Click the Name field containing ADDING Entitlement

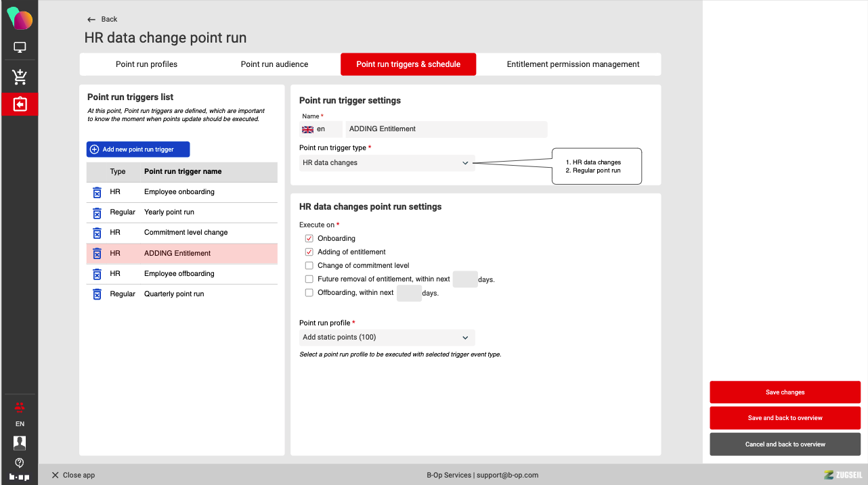(x=446, y=129)
